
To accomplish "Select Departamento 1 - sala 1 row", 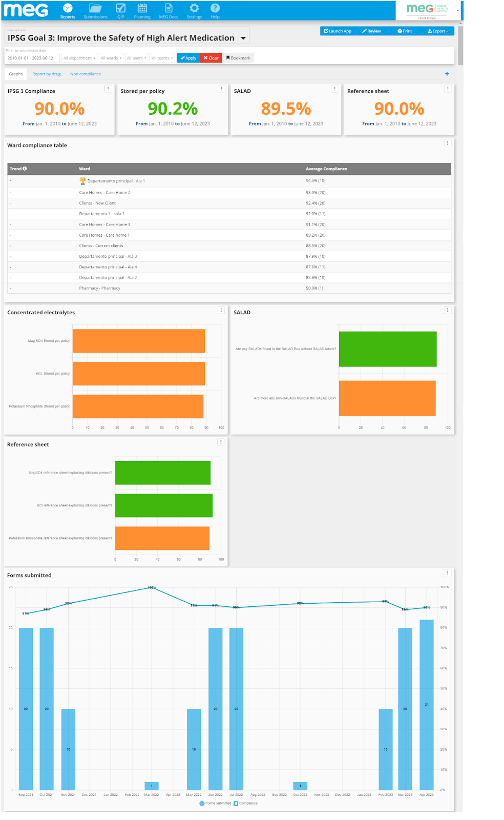I will click(229, 214).
